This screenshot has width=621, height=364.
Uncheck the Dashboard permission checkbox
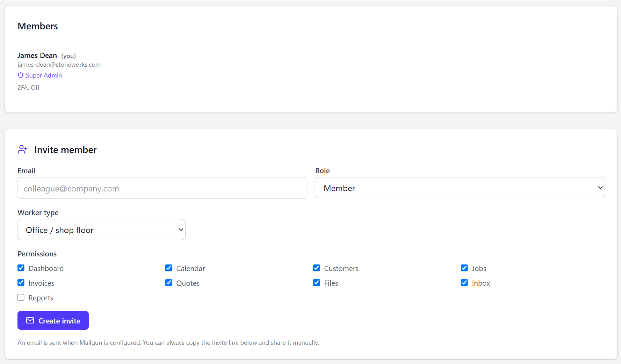[x=21, y=268]
